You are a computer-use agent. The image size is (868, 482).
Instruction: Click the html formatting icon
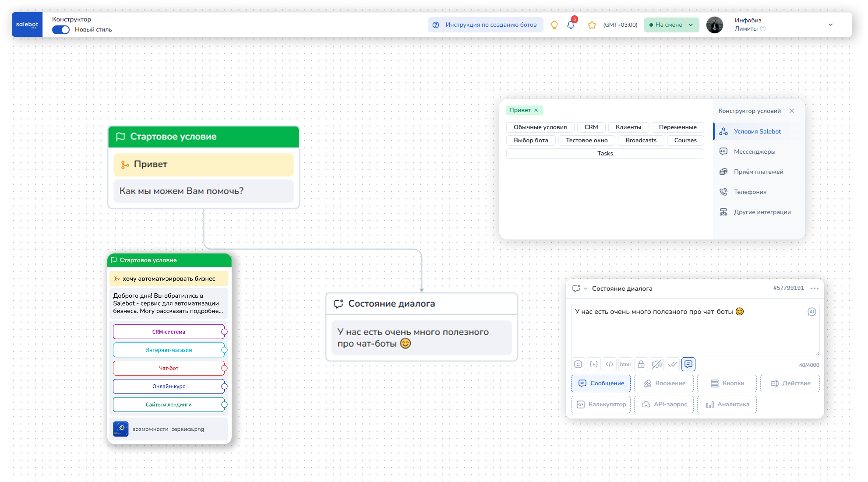(x=625, y=364)
